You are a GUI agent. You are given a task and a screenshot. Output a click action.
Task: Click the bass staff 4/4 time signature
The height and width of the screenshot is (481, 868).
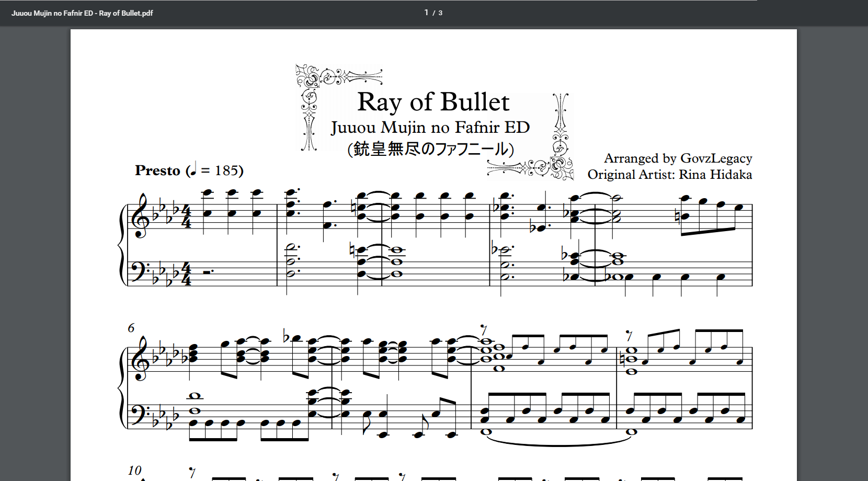[x=186, y=273]
